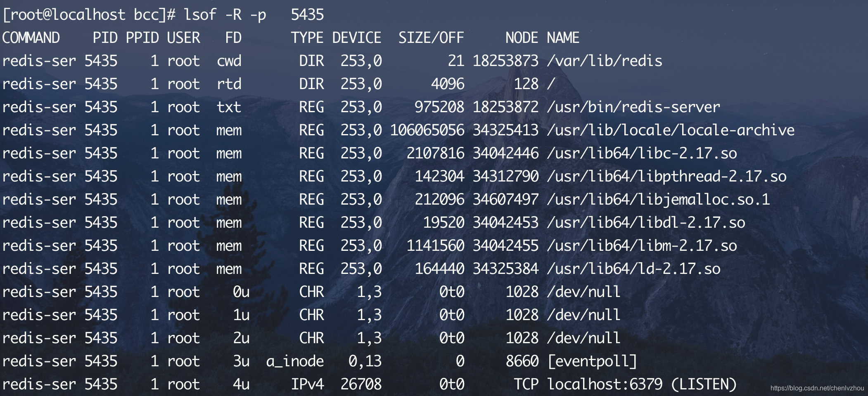Click the path /usr/lib64/libm-2.17.so
Viewport: 868px width, 396px height.
642,246
